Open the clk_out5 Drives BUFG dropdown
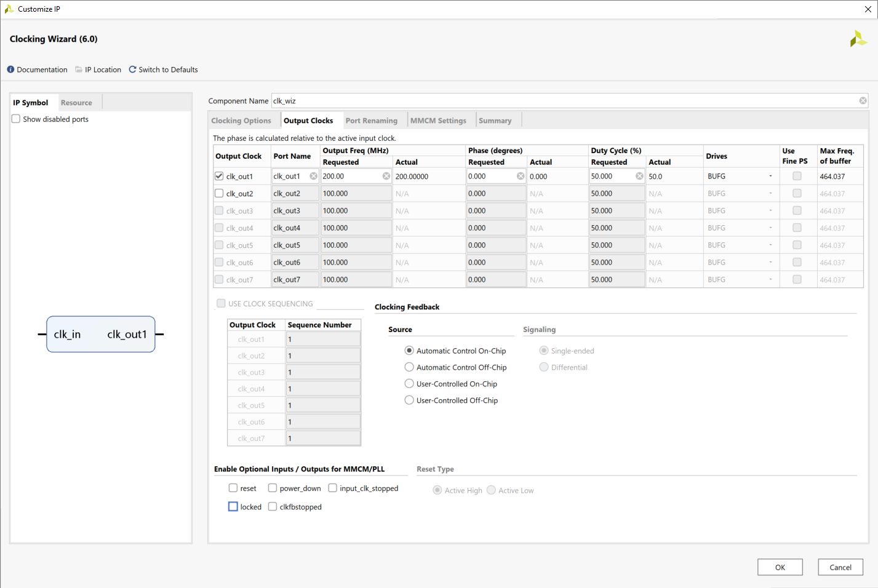This screenshot has width=878, height=588. pyautogui.click(x=741, y=245)
